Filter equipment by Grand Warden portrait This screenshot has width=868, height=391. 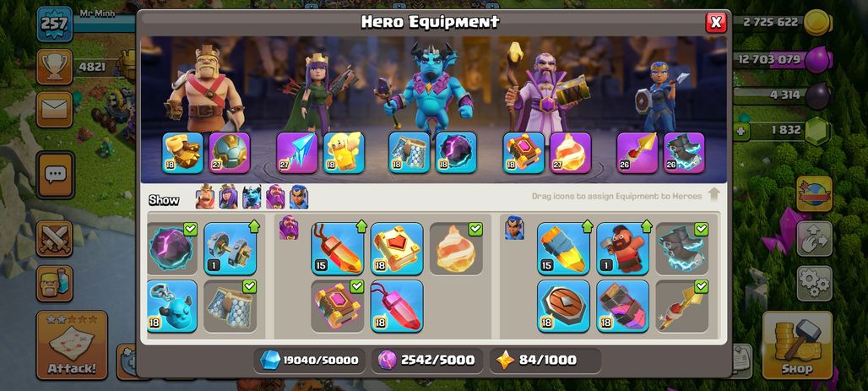point(275,197)
